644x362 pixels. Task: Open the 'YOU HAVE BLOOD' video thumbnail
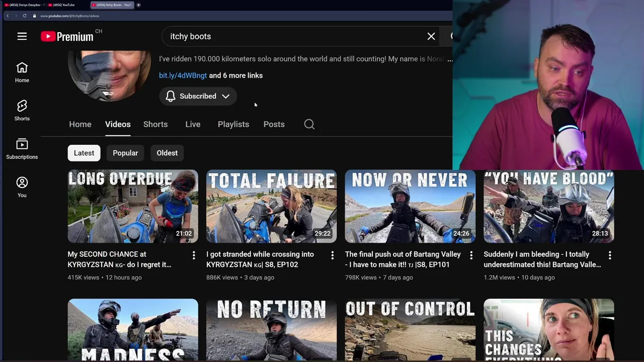coord(549,206)
